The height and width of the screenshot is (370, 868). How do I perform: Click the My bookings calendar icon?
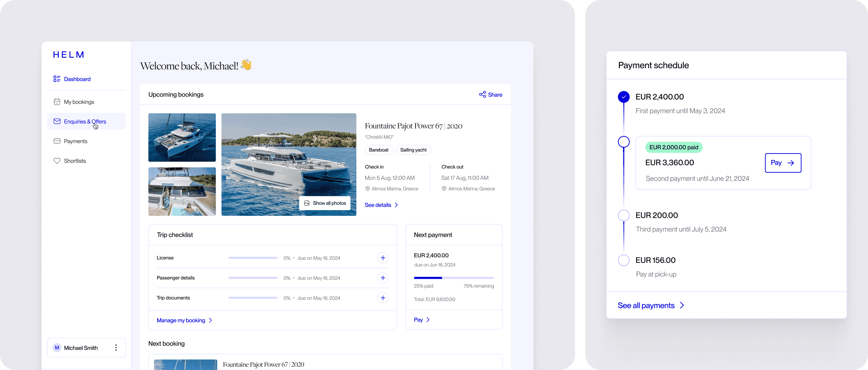[57, 102]
